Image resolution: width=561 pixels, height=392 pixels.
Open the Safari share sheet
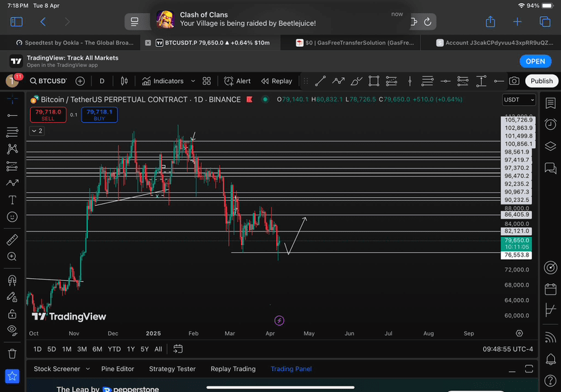pyautogui.click(x=490, y=22)
